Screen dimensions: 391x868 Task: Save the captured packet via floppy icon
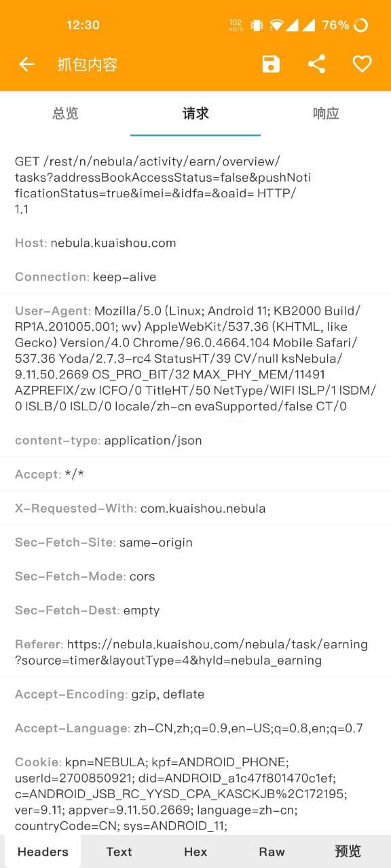(271, 64)
